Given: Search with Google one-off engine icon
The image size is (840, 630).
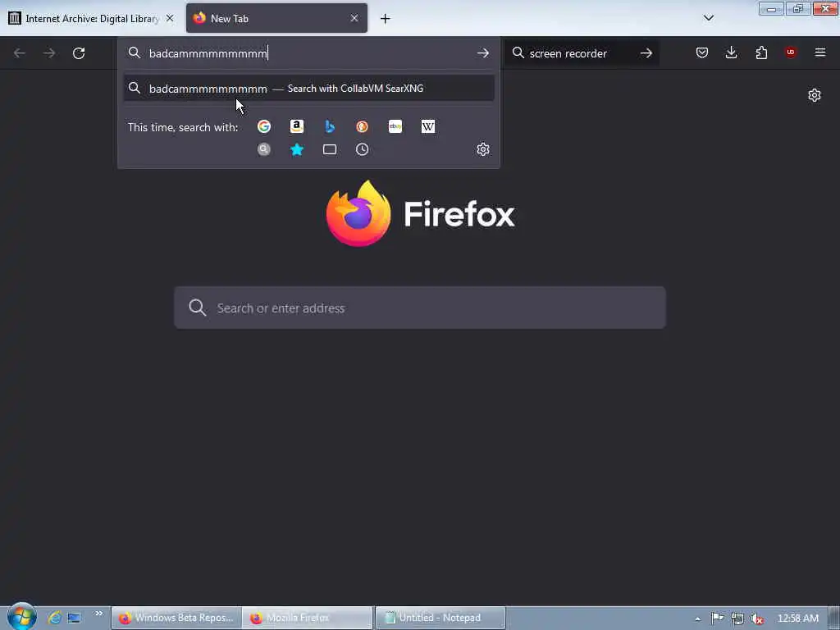Looking at the screenshot, I should tap(263, 126).
